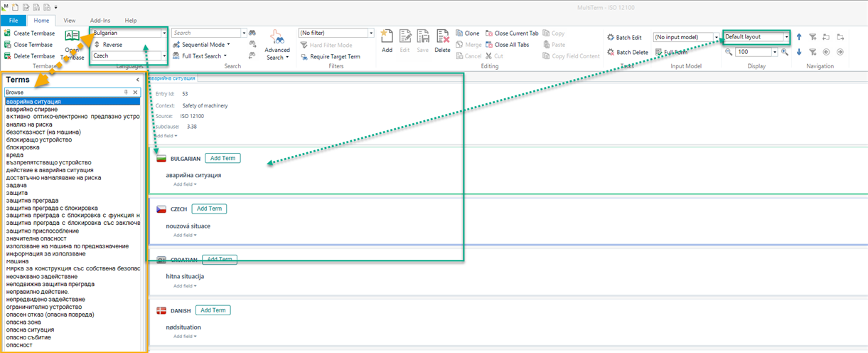868x353 pixels.
Task: Open the Bulgarian source language dropdown
Action: click(164, 33)
